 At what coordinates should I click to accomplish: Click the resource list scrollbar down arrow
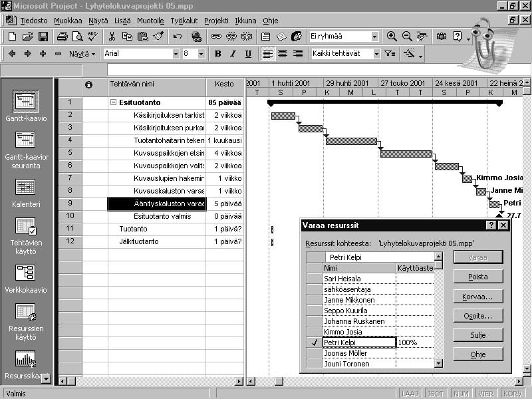coord(438,364)
